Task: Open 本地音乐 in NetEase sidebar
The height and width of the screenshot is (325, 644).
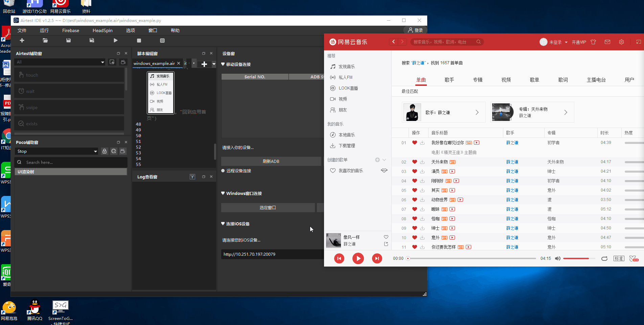Action: point(347,135)
